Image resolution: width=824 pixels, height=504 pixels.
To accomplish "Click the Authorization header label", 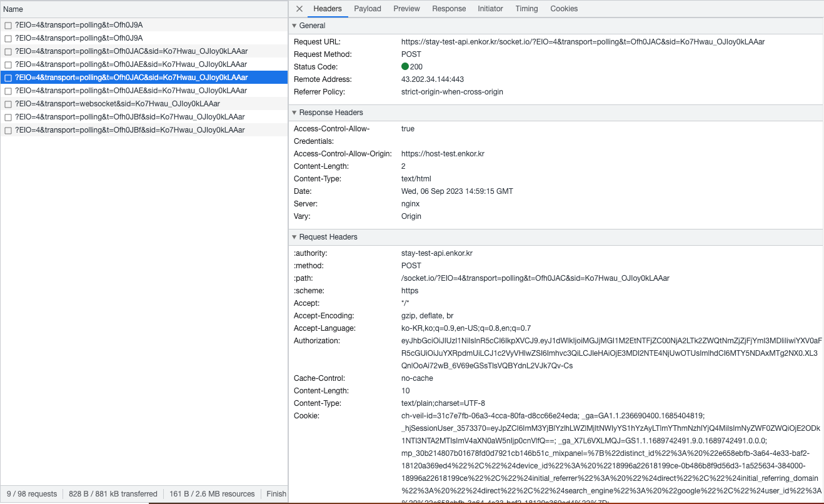I will [x=317, y=341].
